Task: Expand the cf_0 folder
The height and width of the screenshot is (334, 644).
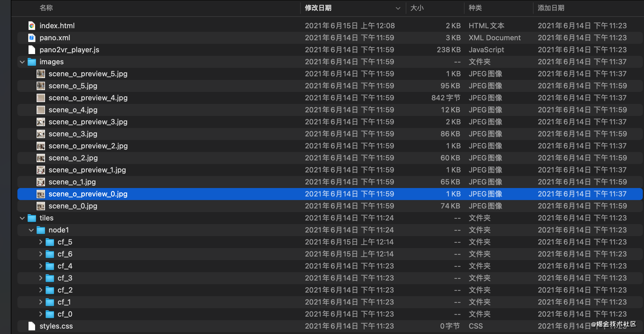Action: [x=41, y=314]
